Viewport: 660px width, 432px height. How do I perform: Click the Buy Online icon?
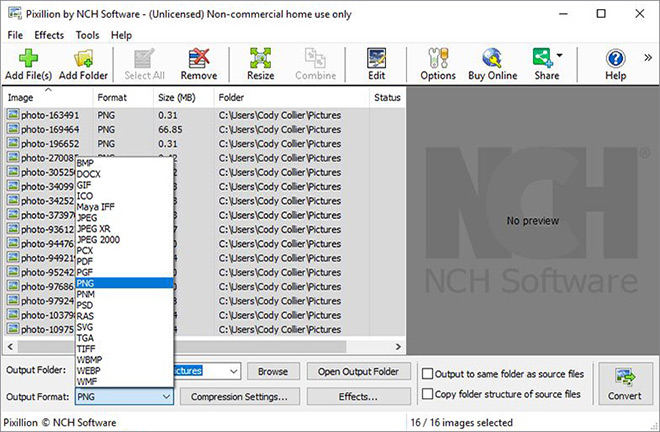pos(492,58)
